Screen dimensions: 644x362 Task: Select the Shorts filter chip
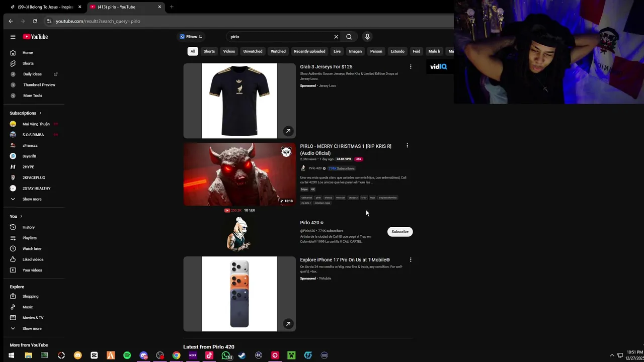click(x=209, y=51)
